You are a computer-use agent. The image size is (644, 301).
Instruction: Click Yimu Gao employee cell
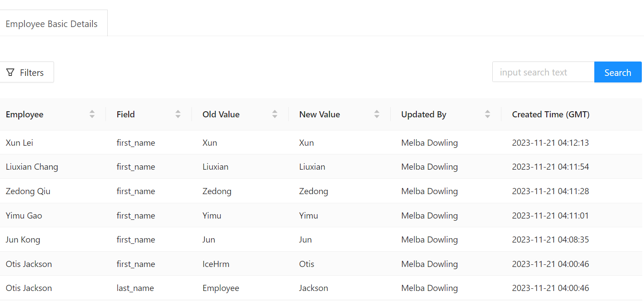click(24, 215)
